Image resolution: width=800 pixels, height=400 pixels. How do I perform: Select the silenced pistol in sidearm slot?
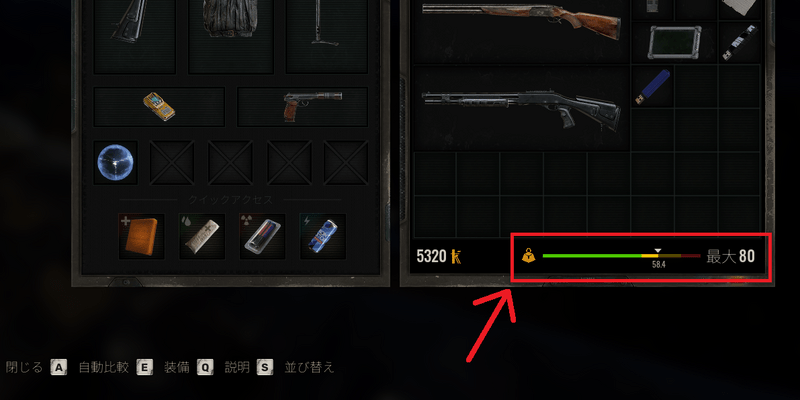click(312, 106)
